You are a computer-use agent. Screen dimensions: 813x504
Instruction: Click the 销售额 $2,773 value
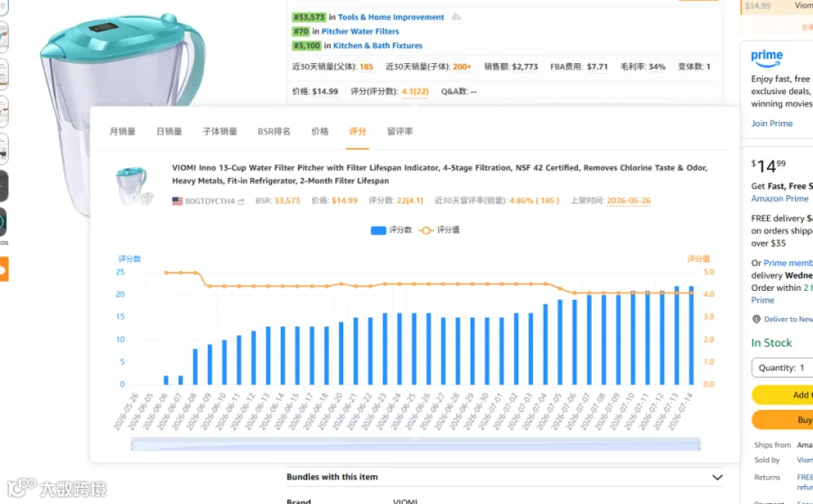pyautogui.click(x=525, y=67)
